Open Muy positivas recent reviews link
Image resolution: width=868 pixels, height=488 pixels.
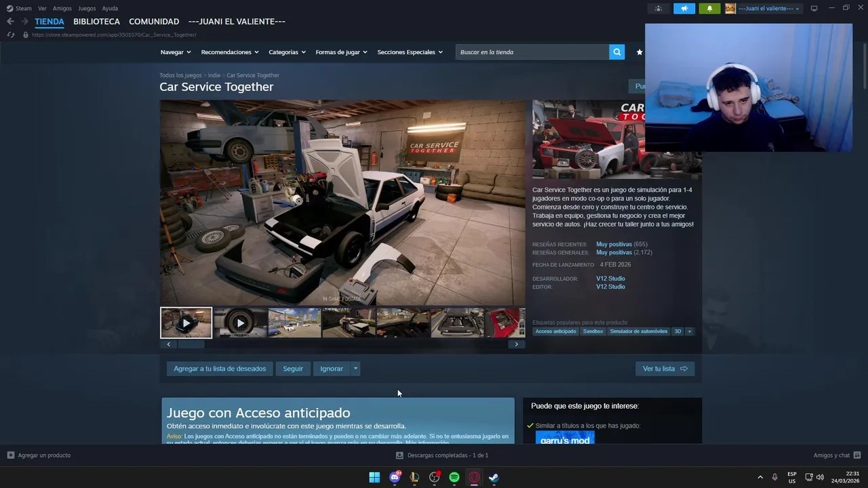coord(614,244)
